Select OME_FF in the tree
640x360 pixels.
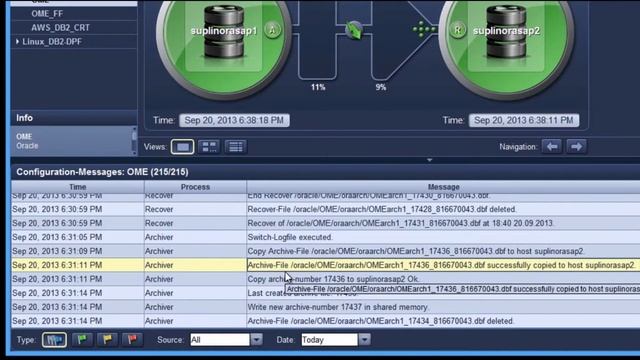coord(47,14)
